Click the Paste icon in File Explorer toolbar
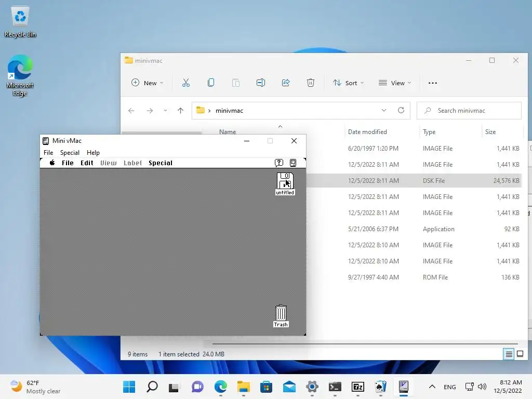Image resolution: width=532 pixels, height=399 pixels. pos(236,83)
